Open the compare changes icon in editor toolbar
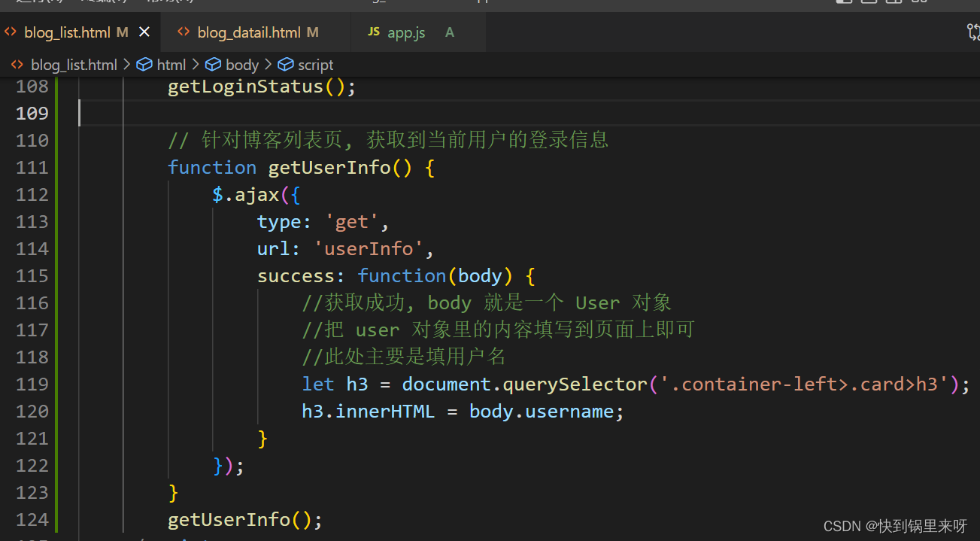The height and width of the screenshot is (541, 980). [972, 32]
